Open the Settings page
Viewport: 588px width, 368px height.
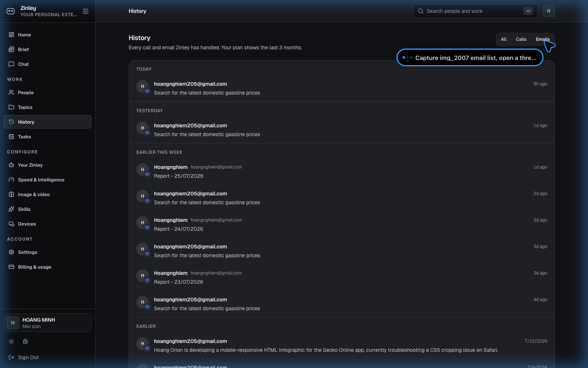click(x=47, y=252)
